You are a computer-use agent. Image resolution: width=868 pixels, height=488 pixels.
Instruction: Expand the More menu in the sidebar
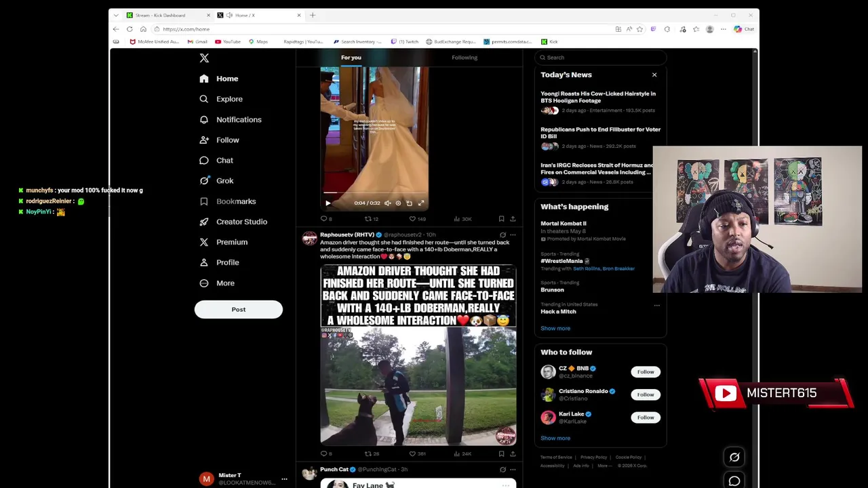pyautogui.click(x=217, y=283)
